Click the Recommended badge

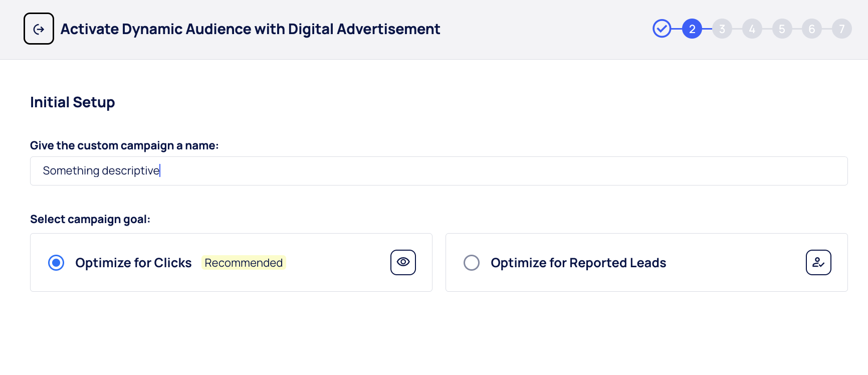pos(244,263)
